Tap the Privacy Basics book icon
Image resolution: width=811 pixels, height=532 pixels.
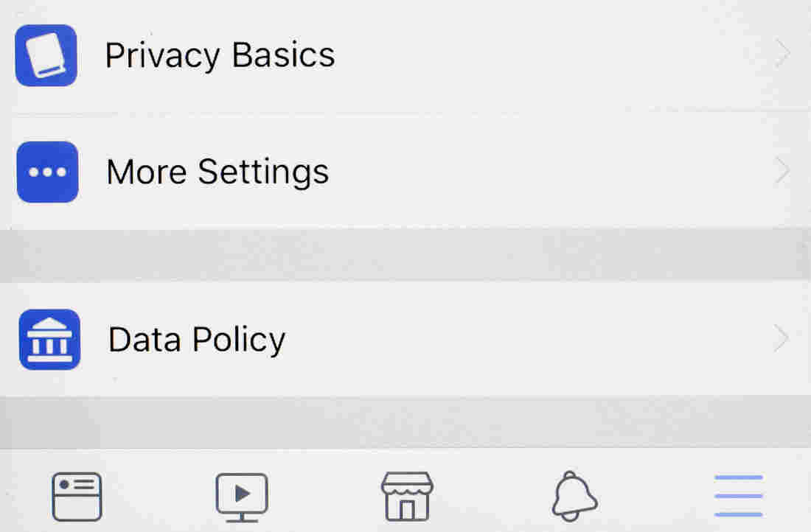46,55
